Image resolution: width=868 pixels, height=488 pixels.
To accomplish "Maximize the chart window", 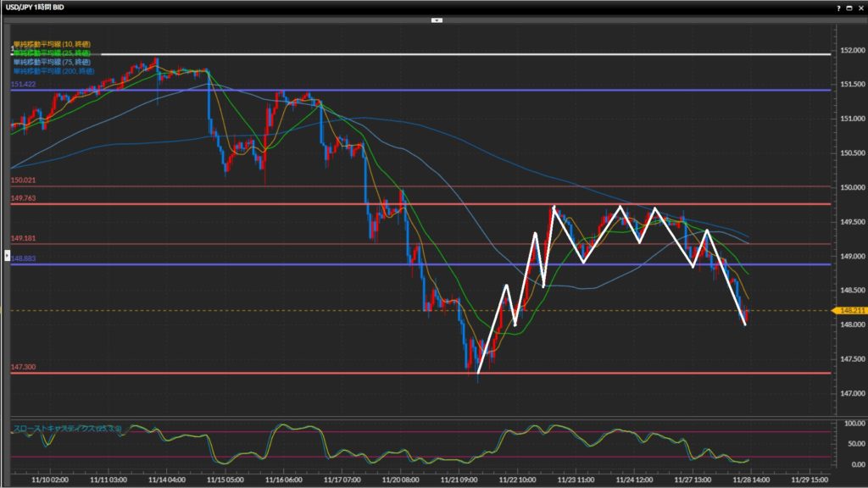I will pyautogui.click(x=848, y=7).
